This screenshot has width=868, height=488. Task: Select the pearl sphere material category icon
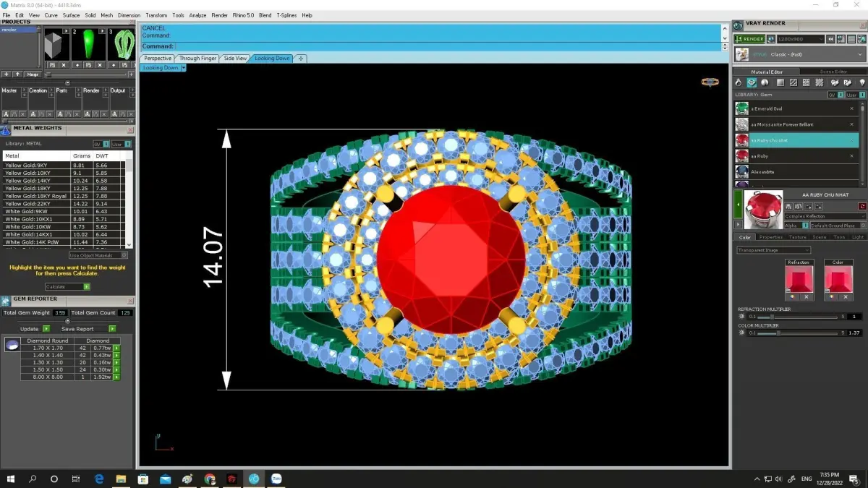(765, 82)
